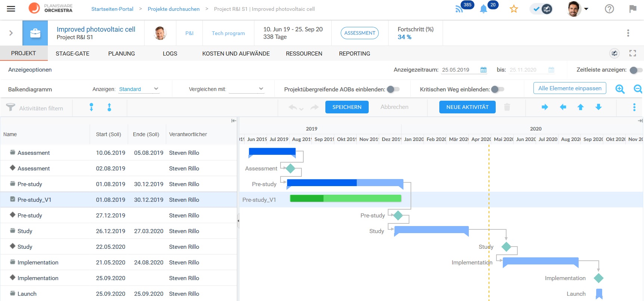Viewport: 644px width, 301px height.
Task: Open the KOSTEN UND AUFWÄNDE tab
Action: [236, 54]
